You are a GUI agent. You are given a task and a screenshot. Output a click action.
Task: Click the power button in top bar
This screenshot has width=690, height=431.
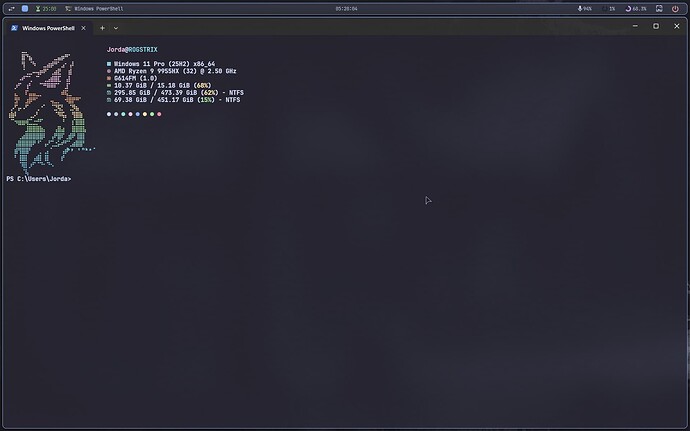click(677, 8)
